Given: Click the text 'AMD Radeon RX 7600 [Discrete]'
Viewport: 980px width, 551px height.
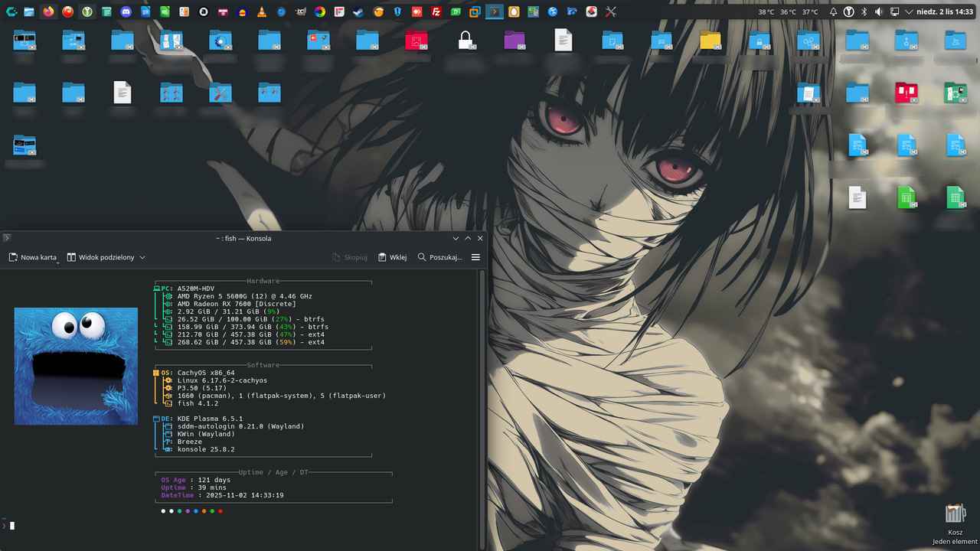Looking at the screenshot, I should point(237,304).
